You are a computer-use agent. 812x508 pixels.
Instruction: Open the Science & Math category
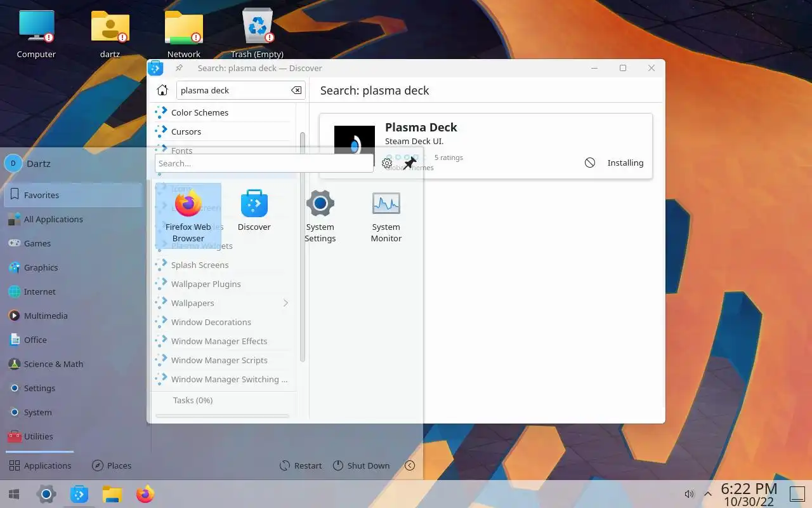tap(74, 364)
